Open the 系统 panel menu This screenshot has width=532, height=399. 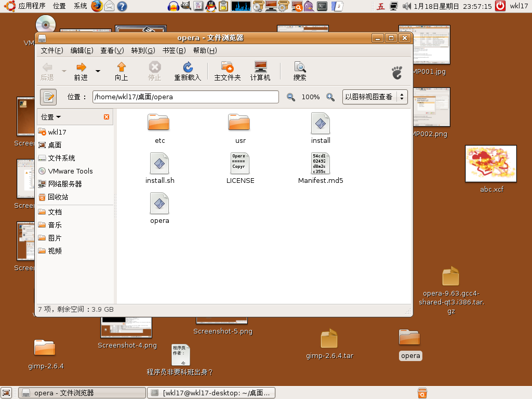coord(81,6)
